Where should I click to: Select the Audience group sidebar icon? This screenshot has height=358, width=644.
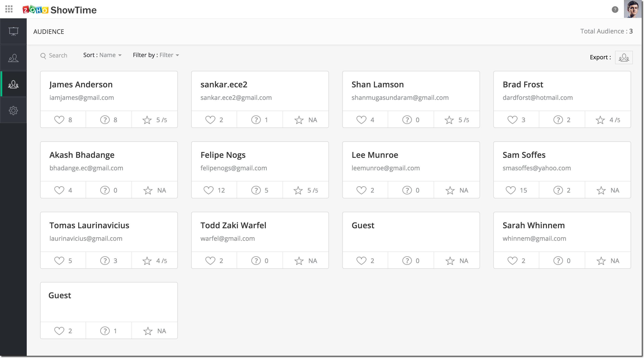point(14,84)
